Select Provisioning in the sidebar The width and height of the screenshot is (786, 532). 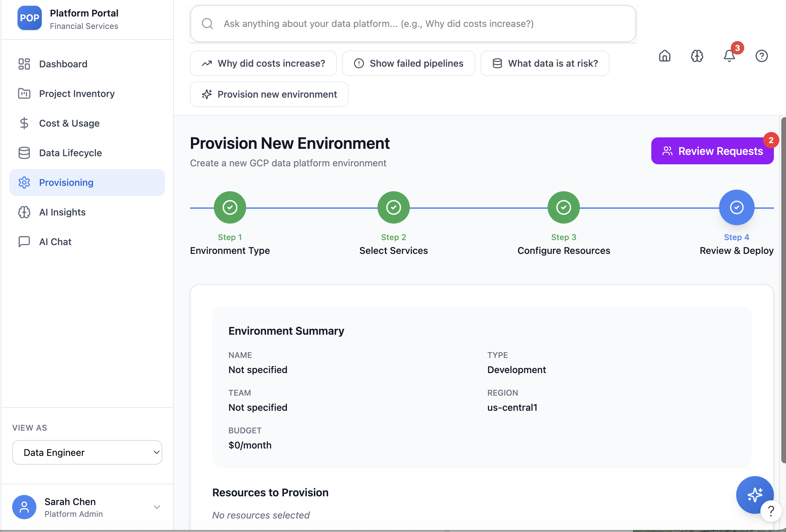(x=87, y=182)
